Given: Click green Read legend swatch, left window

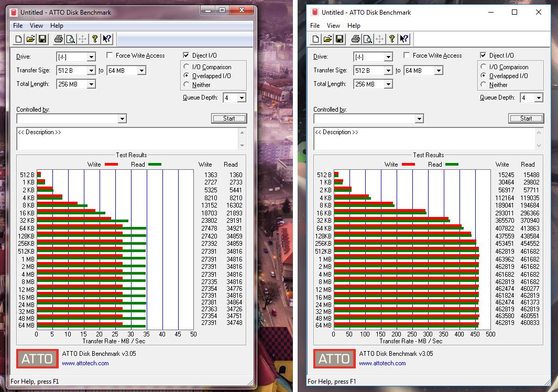Looking at the screenshot, I should (x=155, y=164).
